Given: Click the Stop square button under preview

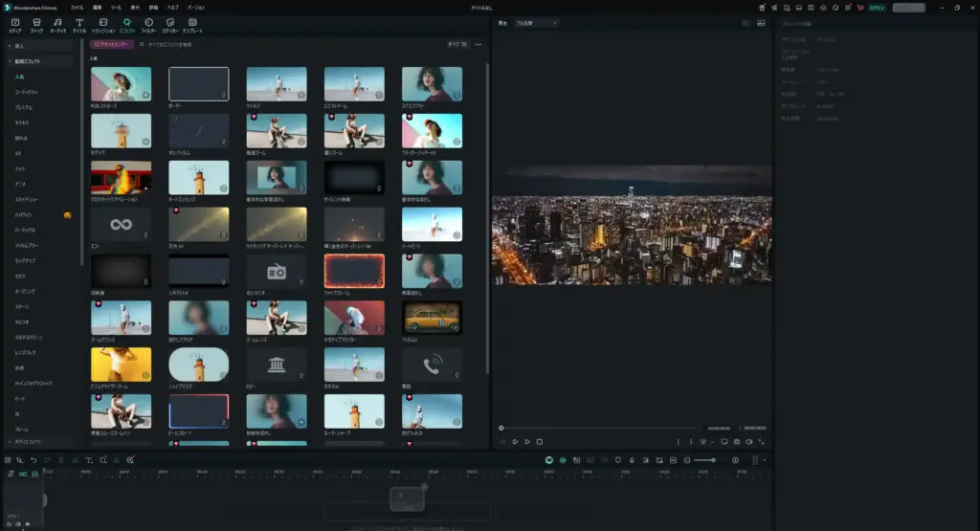Looking at the screenshot, I should coord(540,442).
